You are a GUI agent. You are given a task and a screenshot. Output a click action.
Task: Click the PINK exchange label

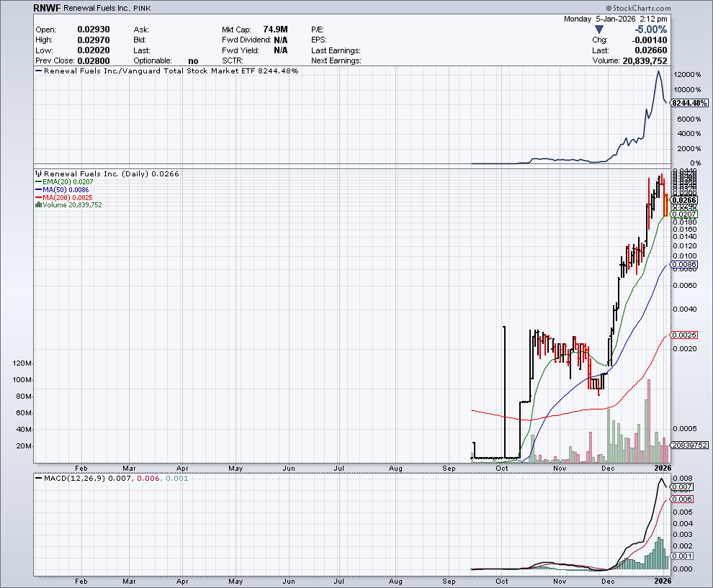coord(142,8)
